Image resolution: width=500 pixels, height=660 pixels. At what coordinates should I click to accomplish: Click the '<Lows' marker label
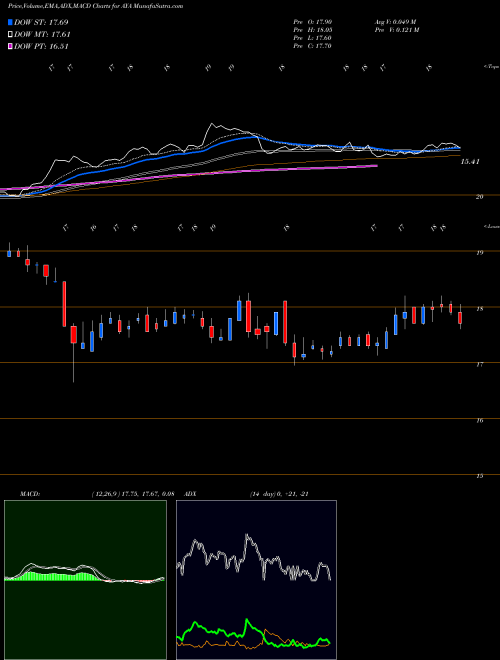coord(492,226)
